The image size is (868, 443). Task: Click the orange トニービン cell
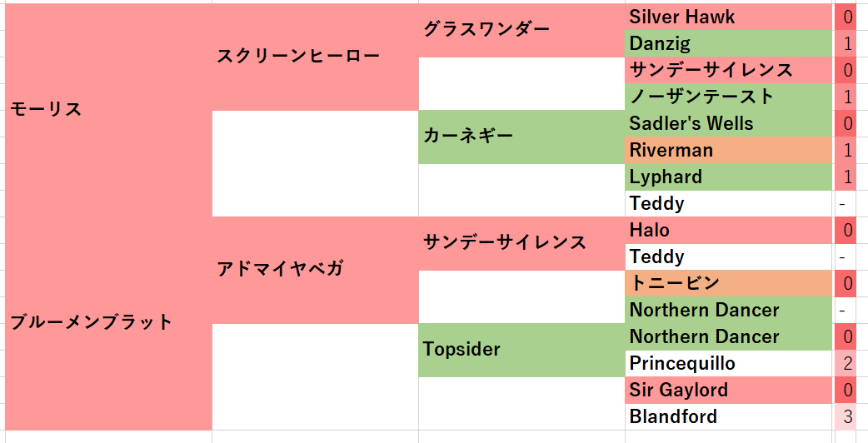click(729, 283)
